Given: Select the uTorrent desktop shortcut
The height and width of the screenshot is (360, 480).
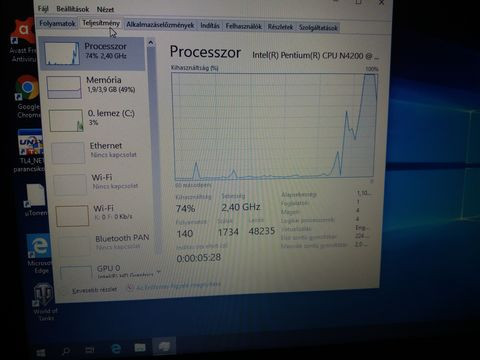Looking at the screenshot, I should pos(36,200).
